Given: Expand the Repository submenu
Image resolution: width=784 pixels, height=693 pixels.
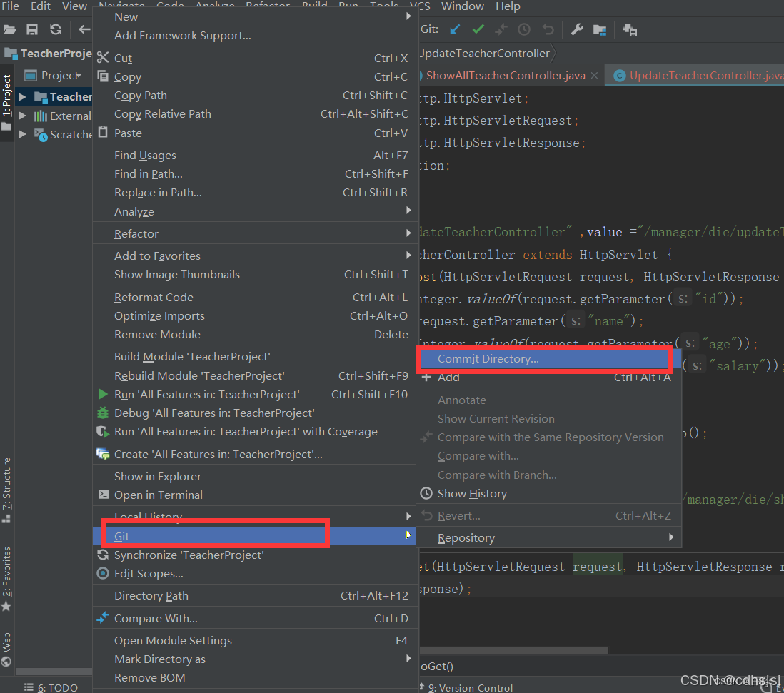Looking at the screenshot, I should click(x=549, y=538).
